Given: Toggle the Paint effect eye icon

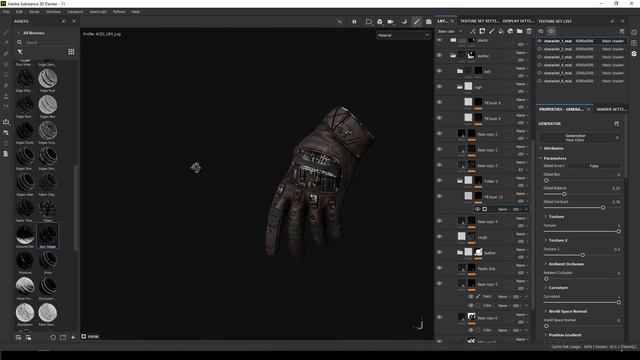Looking at the screenshot, I should click(471, 296).
